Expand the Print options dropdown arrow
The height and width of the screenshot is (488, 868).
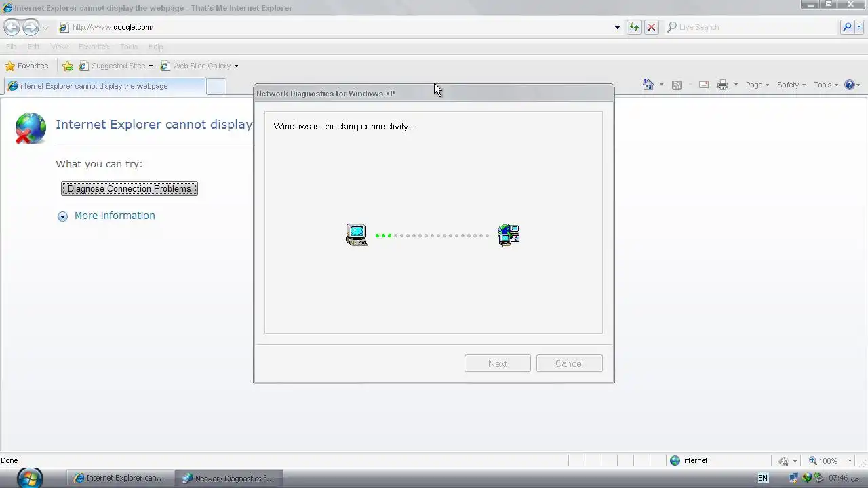click(736, 85)
